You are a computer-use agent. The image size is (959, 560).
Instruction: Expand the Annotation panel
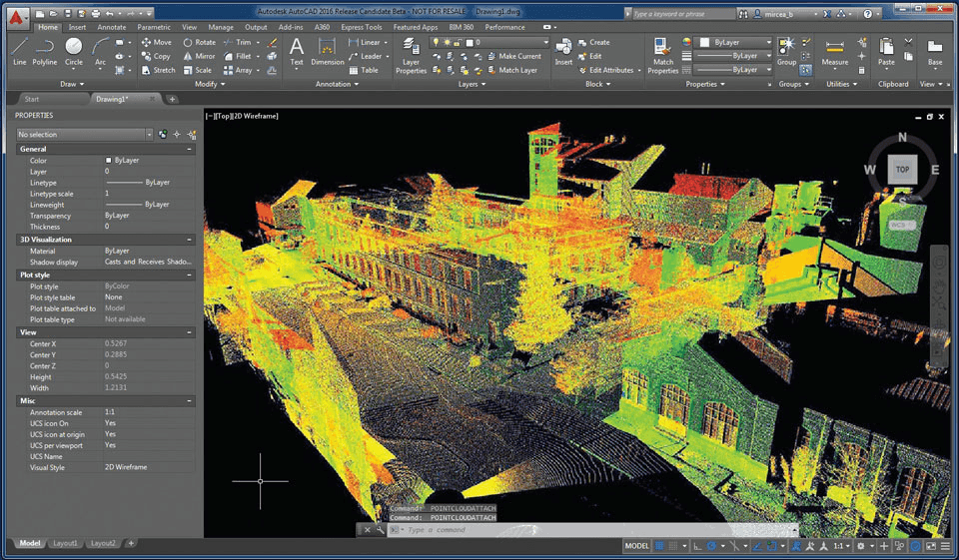(x=337, y=84)
